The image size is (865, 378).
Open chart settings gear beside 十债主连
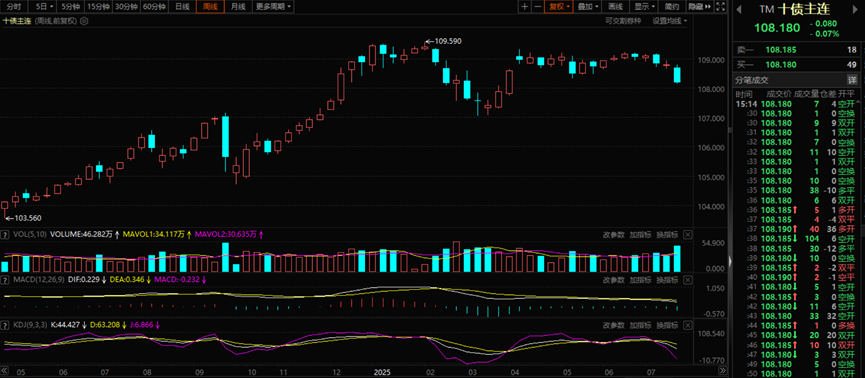point(84,21)
